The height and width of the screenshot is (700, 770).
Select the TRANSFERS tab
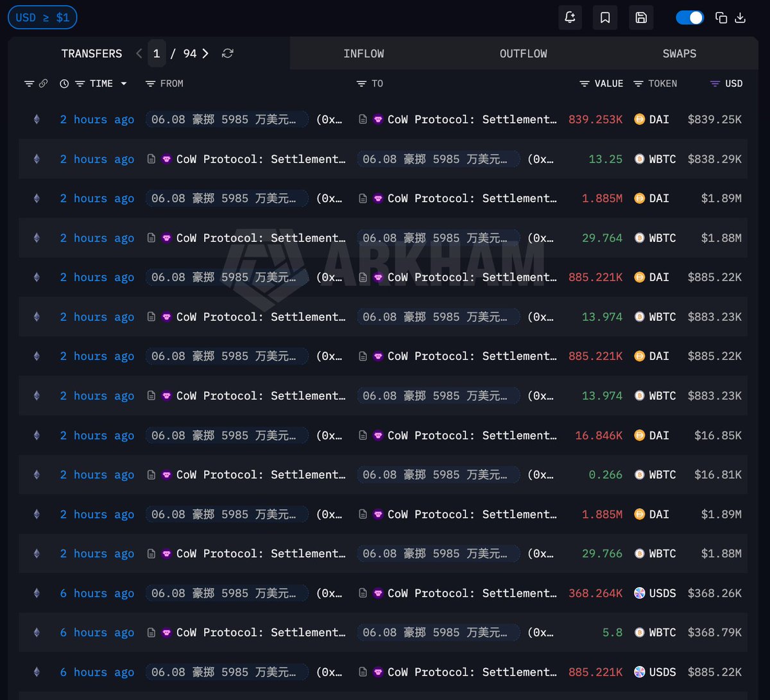[x=92, y=54]
